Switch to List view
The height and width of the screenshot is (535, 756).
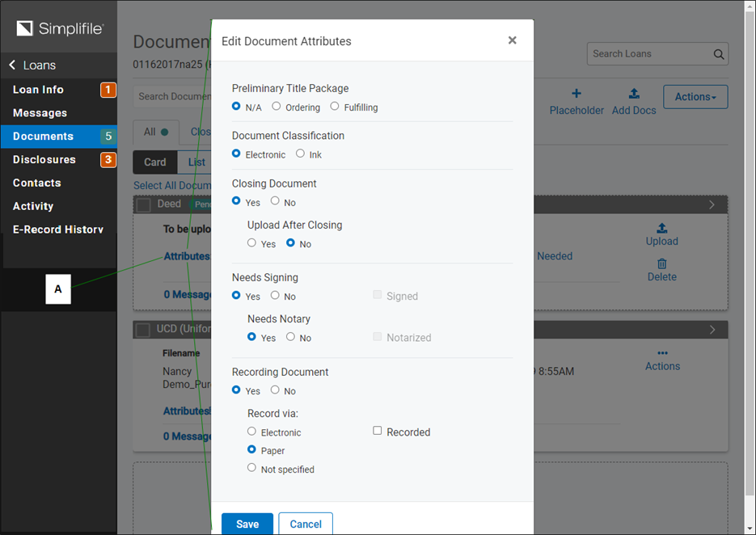(x=196, y=162)
